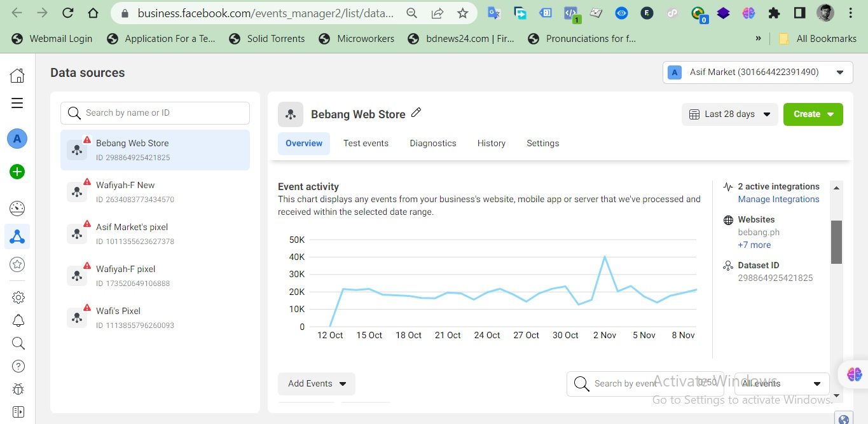
Task: Open the green Create dropdown button
Action: click(x=813, y=114)
